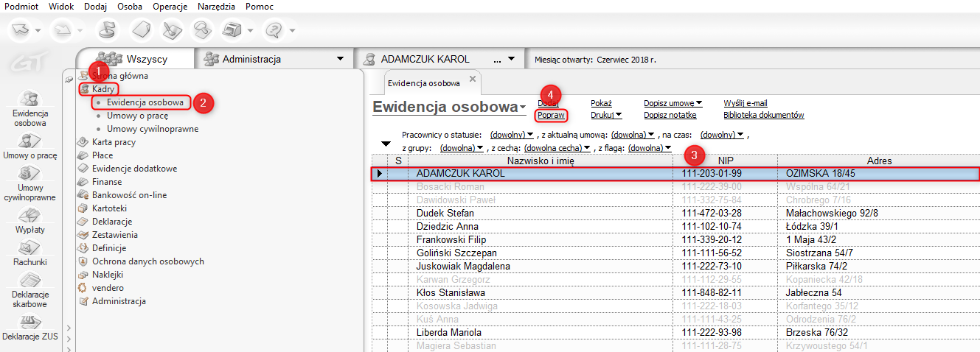Open the Administracja group dropdown
The image size is (980, 352).
tap(340, 59)
